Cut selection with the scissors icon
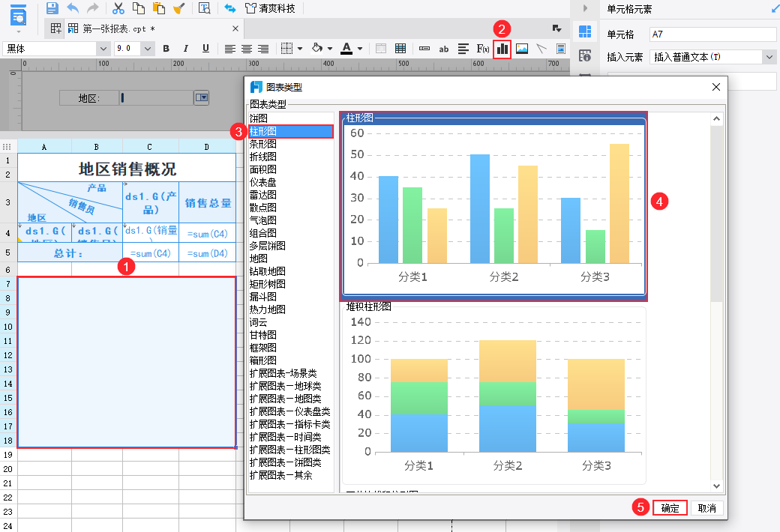This screenshot has height=532, width=780. [x=118, y=8]
